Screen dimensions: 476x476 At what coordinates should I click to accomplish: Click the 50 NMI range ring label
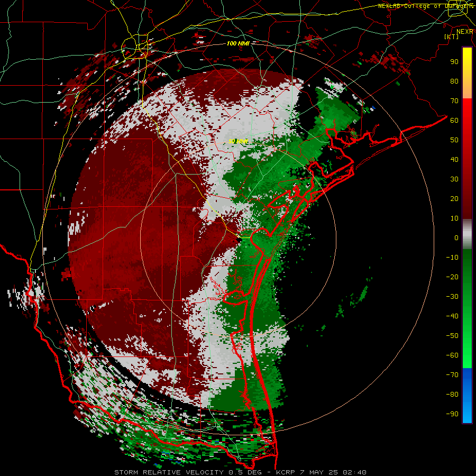pyautogui.click(x=239, y=141)
